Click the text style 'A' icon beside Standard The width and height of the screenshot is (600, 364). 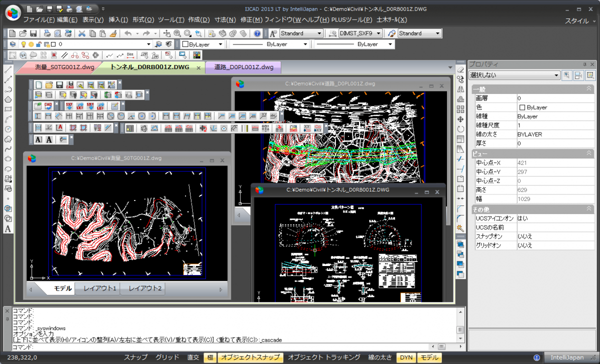click(273, 33)
